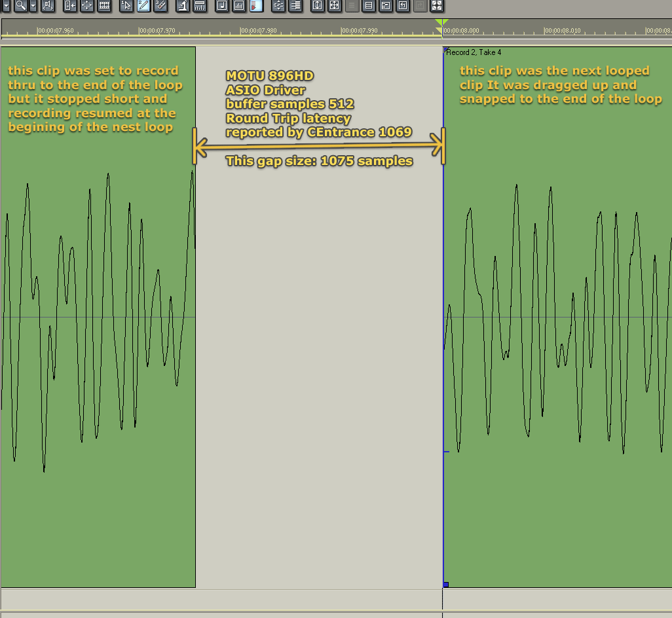
Task: Pick the Erase tool labeled 3
Action: point(160,6)
